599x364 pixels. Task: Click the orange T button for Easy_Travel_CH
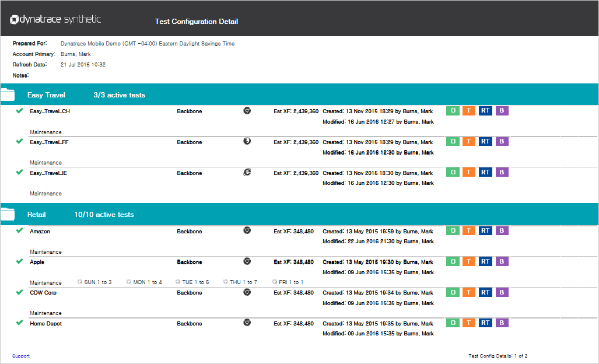[x=469, y=111]
